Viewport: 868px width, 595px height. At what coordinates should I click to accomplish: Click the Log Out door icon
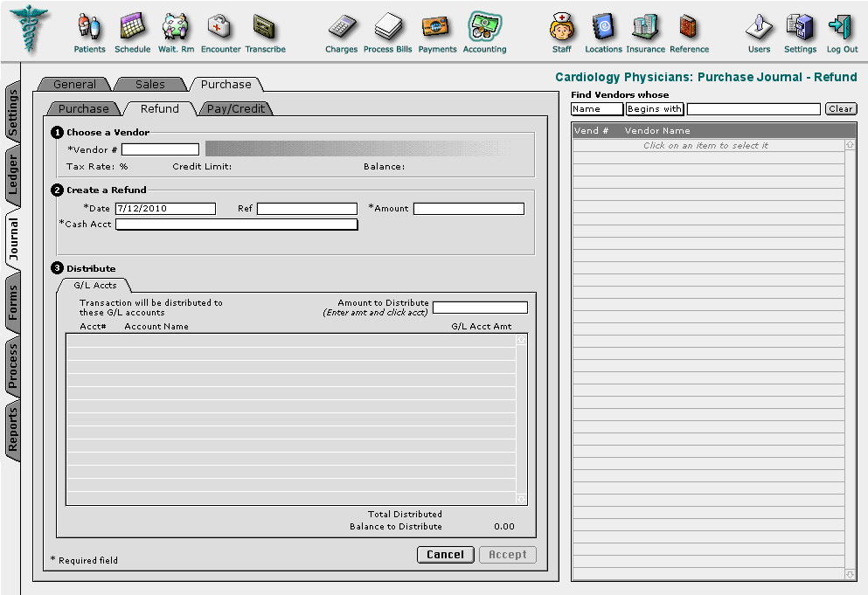click(x=842, y=26)
